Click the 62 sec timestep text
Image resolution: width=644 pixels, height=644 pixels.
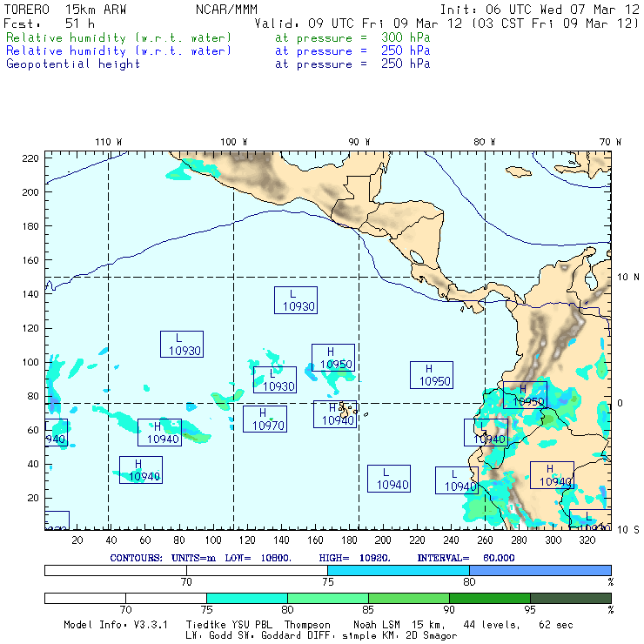(x=556, y=625)
